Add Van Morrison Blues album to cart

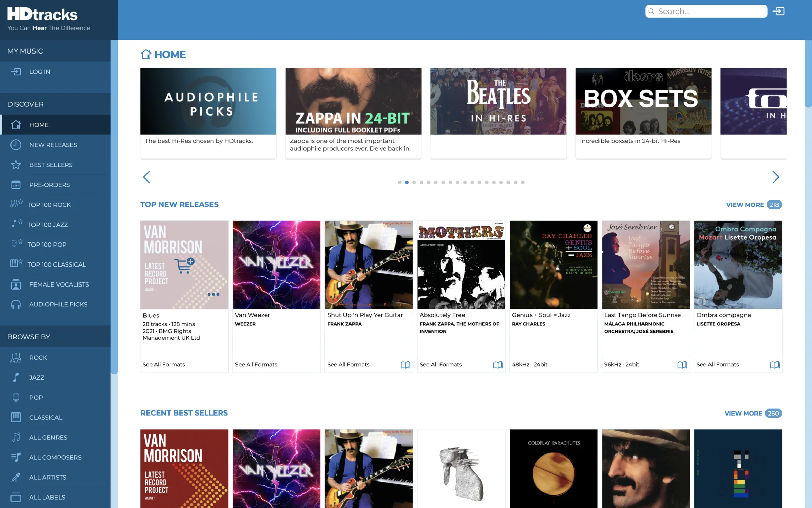pyautogui.click(x=184, y=266)
